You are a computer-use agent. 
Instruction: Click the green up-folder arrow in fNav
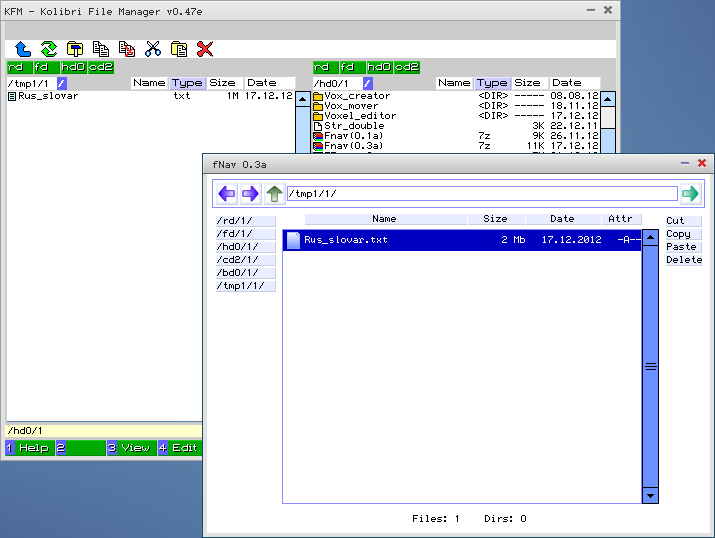pos(274,194)
